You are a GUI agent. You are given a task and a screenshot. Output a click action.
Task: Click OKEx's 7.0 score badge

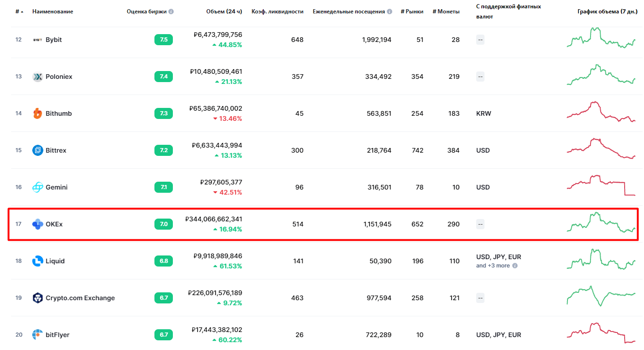click(x=164, y=224)
